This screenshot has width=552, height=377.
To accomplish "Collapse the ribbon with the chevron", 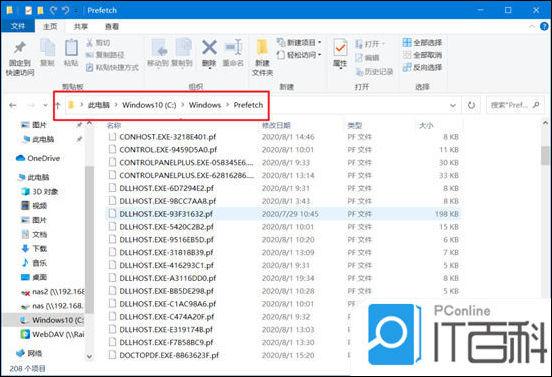I will tap(532, 26).
